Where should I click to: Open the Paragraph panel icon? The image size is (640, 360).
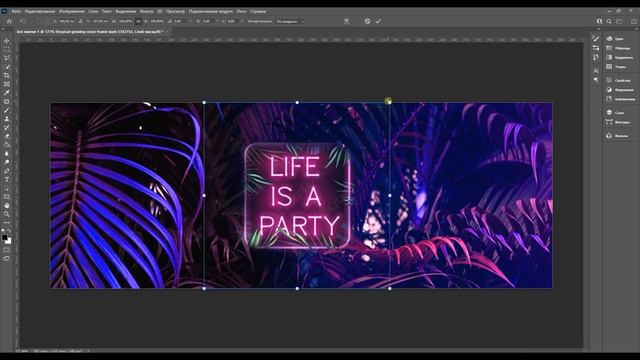coord(596,80)
